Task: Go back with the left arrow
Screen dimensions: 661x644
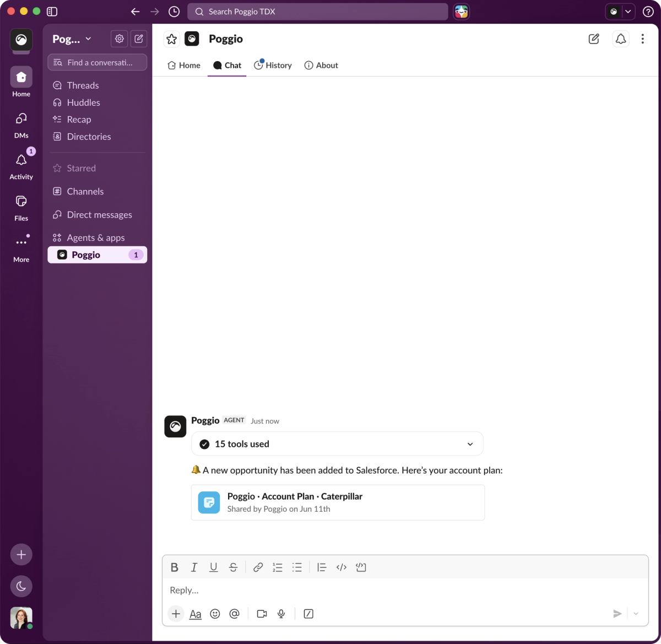Action: click(135, 12)
